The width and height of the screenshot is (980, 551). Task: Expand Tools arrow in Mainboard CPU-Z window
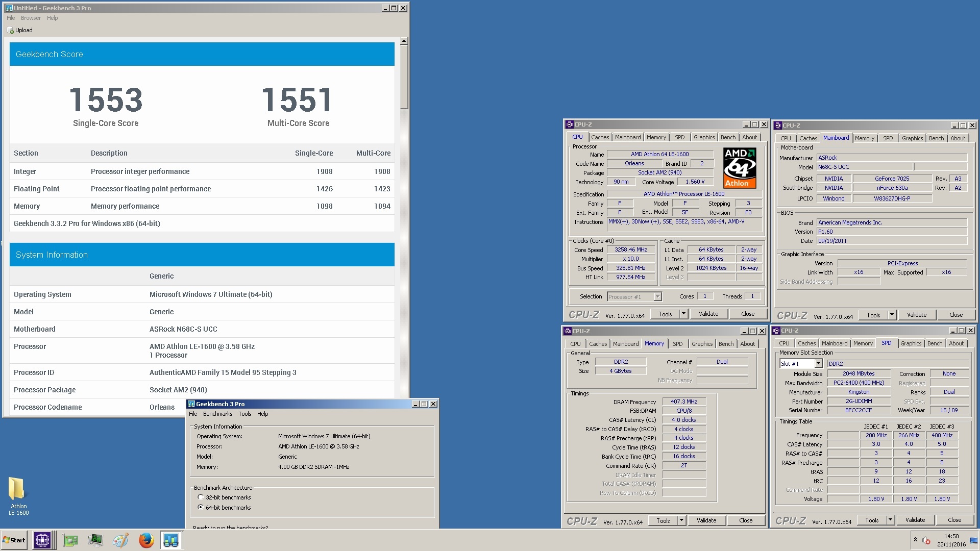(892, 315)
